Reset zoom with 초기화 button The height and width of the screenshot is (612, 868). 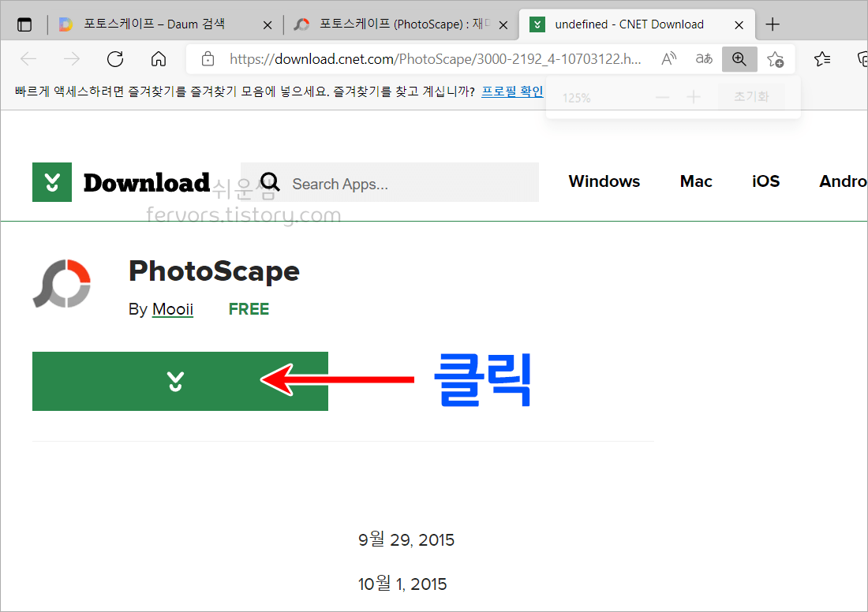pyautogui.click(x=751, y=97)
